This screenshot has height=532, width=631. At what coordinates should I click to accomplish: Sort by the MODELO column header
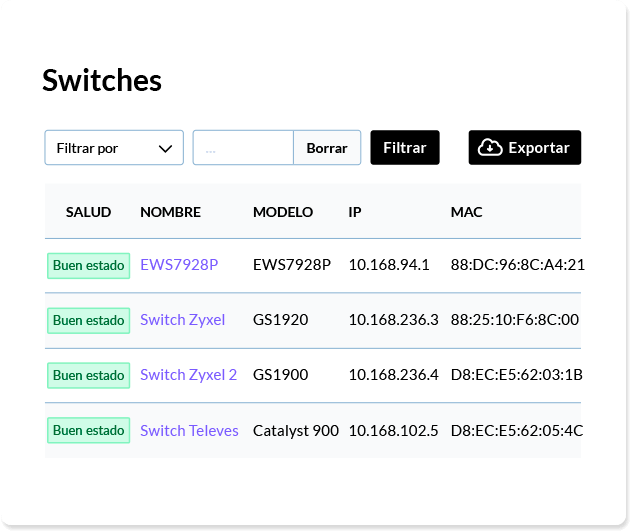[x=283, y=212]
